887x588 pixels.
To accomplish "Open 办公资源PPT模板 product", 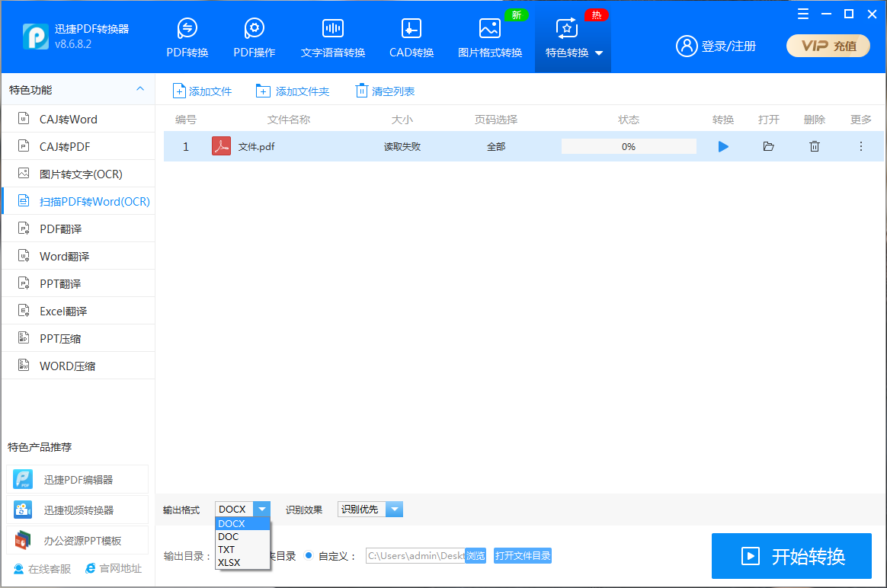I will tap(78, 541).
